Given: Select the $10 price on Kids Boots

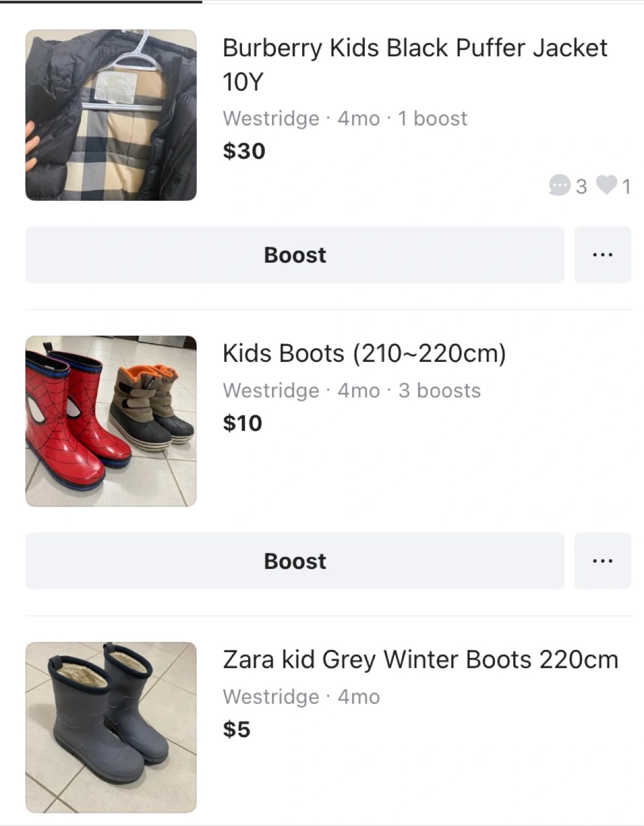Looking at the screenshot, I should click(x=242, y=423).
